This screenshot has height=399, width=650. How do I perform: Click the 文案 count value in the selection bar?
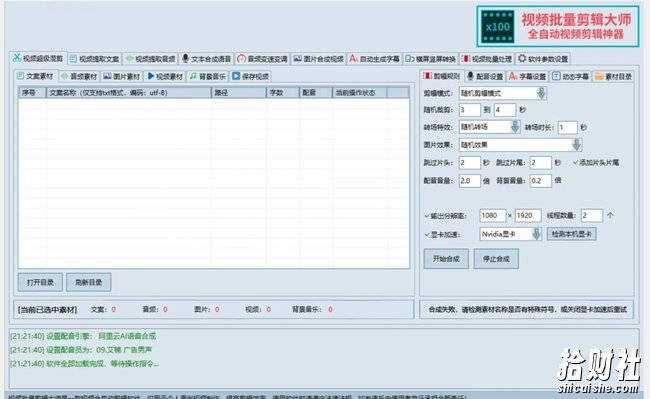coord(114,310)
